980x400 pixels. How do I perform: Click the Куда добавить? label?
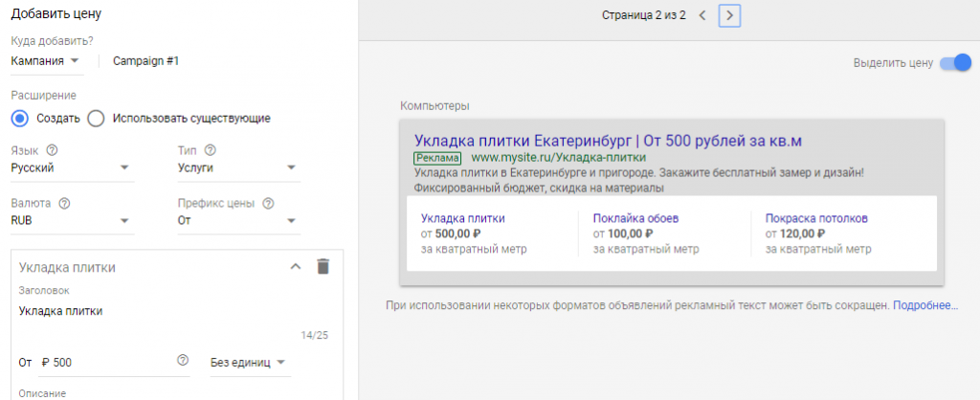pos(53,40)
